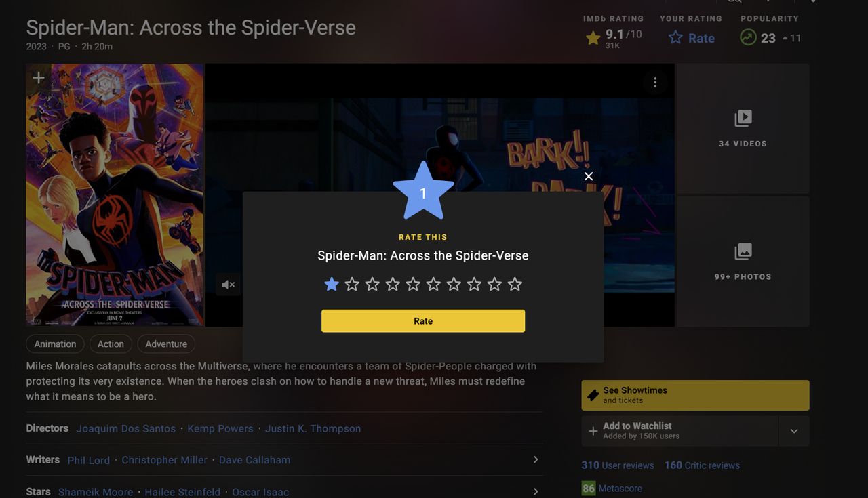Image resolution: width=868 pixels, height=498 pixels.
Task: Select the fifth star in the rating row
Action: (413, 284)
